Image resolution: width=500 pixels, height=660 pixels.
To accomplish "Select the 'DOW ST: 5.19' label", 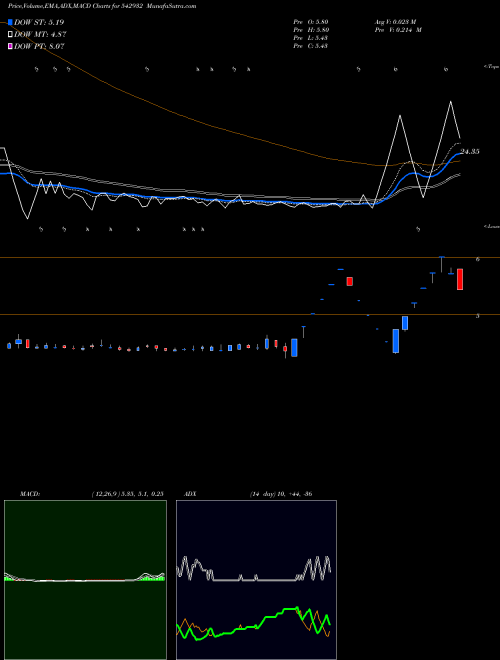I will tap(39, 22).
